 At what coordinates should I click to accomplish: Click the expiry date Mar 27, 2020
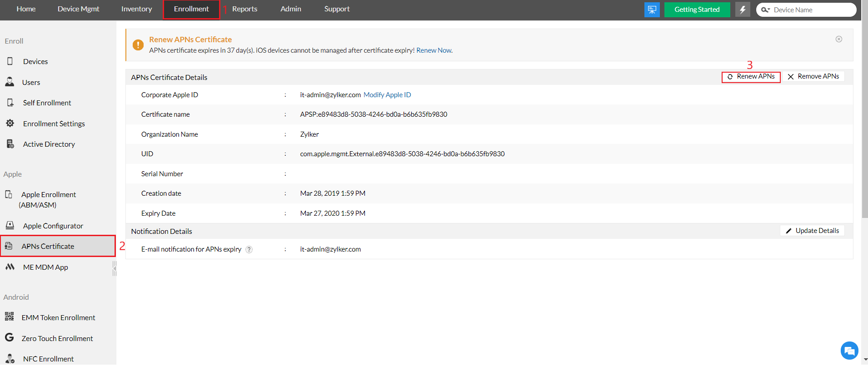[x=333, y=213]
